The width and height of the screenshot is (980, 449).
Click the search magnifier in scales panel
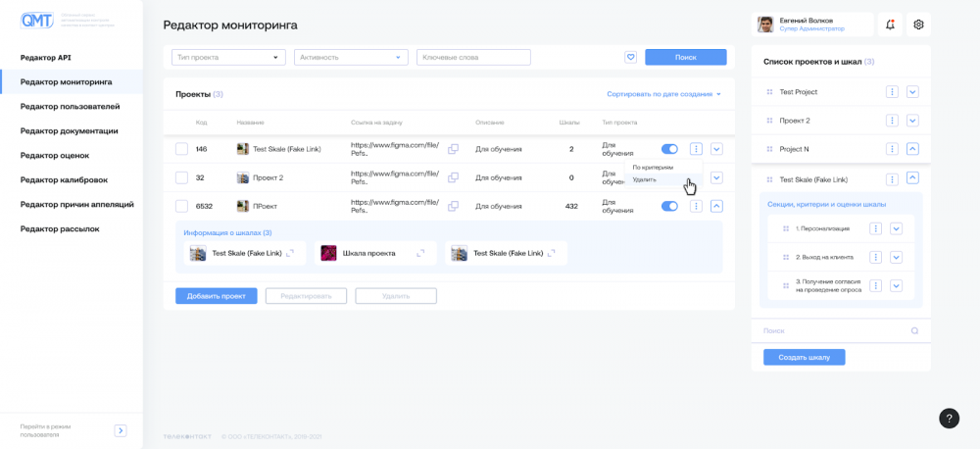pos(914,330)
